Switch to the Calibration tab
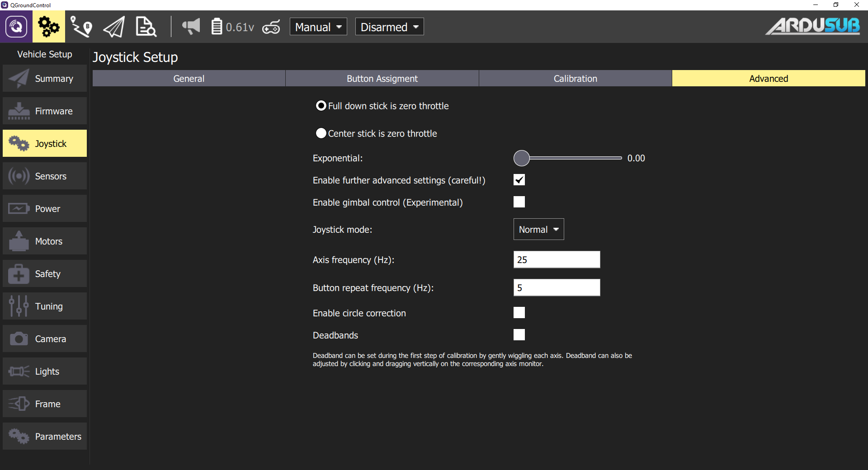 click(x=576, y=79)
